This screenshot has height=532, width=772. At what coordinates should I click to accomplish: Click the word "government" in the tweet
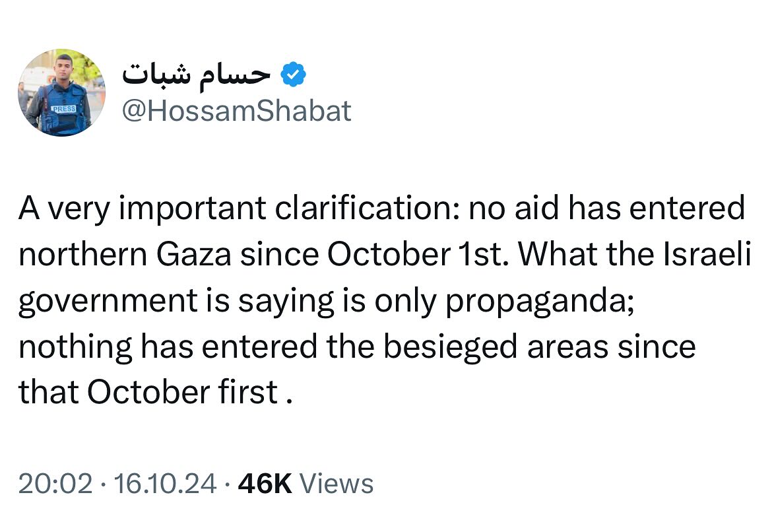click(108, 302)
